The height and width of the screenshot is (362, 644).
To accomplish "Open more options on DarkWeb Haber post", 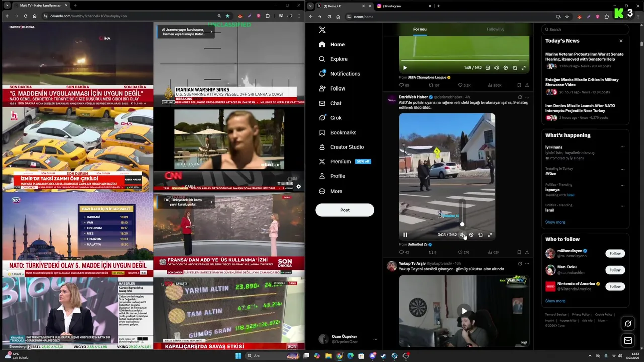I will coord(527,97).
